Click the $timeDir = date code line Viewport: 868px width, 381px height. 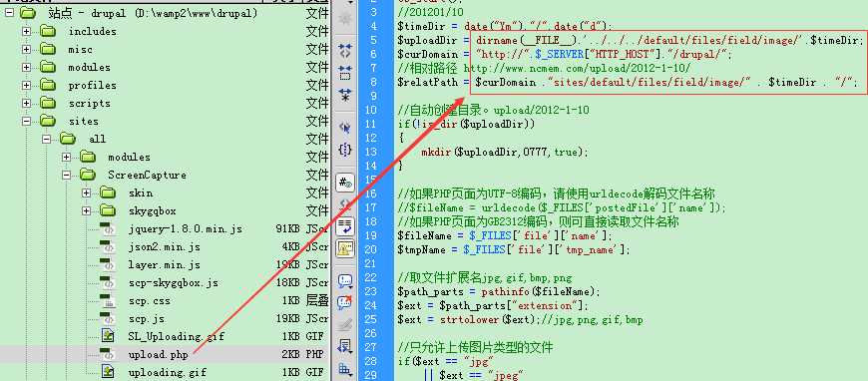[x=504, y=26]
